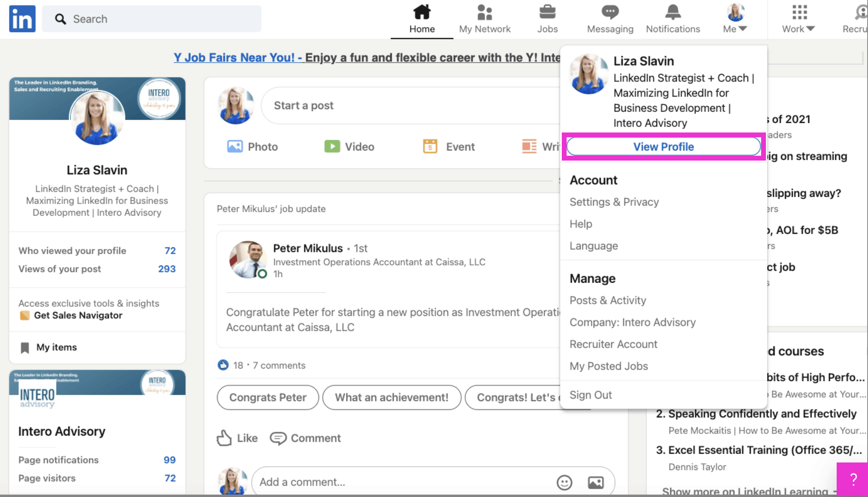The image size is (868, 497).
Task: Click inside the Search field
Action: [x=151, y=18]
